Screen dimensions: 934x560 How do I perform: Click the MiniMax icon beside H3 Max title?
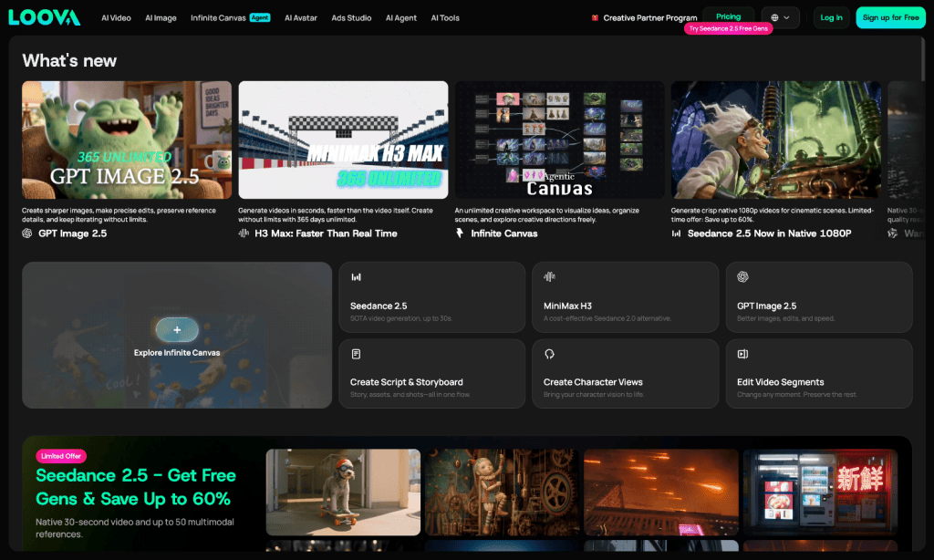click(244, 233)
